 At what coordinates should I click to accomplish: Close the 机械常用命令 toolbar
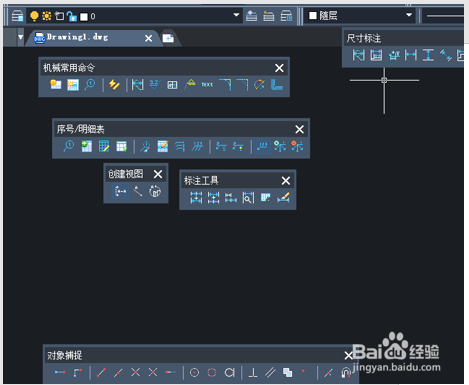click(x=279, y=68)
